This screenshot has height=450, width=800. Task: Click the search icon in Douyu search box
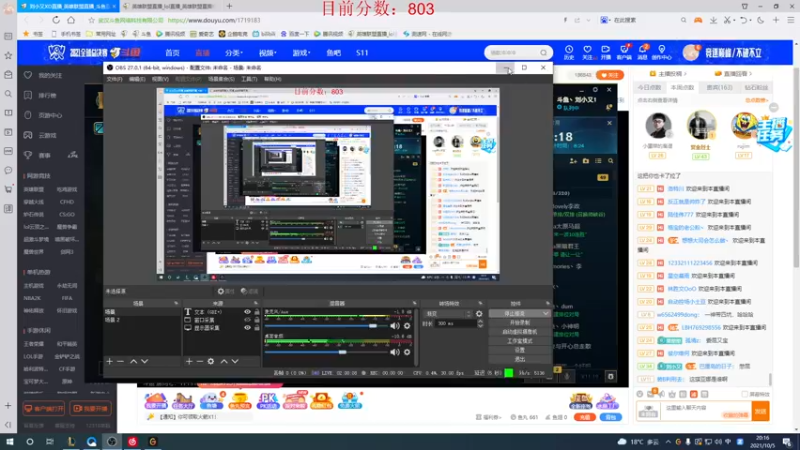[x=543, y=53]
